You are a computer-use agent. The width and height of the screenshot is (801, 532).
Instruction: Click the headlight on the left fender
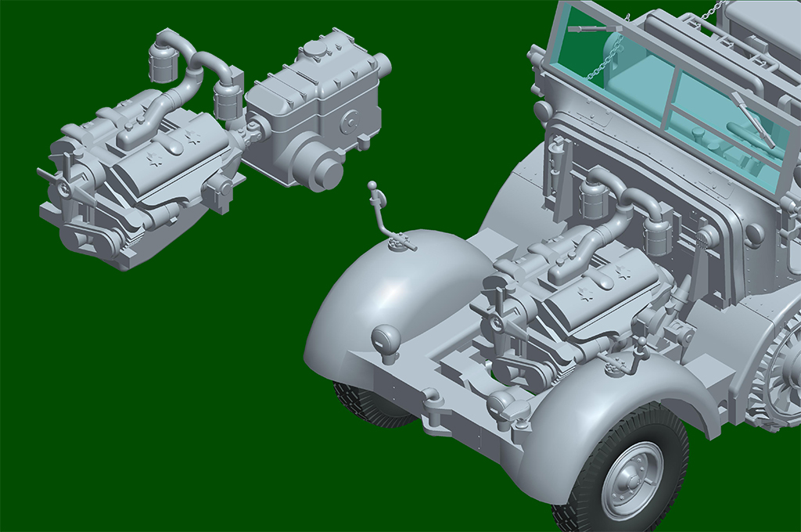pos(385,339)
